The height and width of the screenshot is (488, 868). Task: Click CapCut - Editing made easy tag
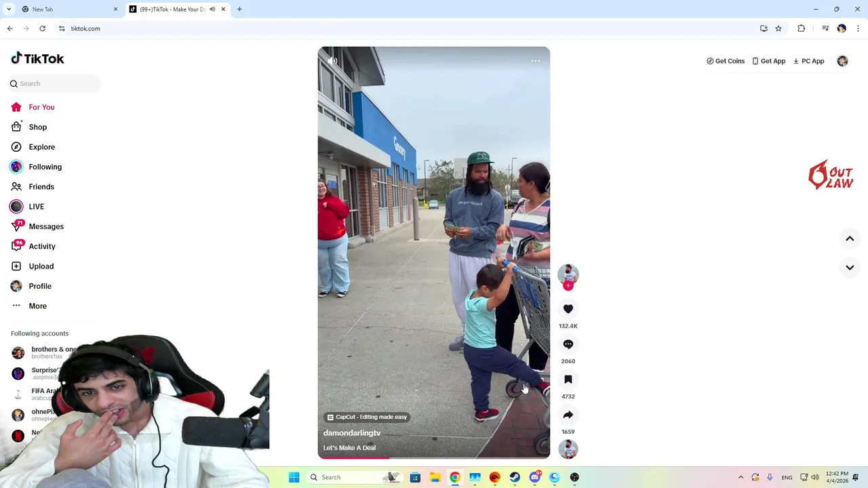point(367,417)
